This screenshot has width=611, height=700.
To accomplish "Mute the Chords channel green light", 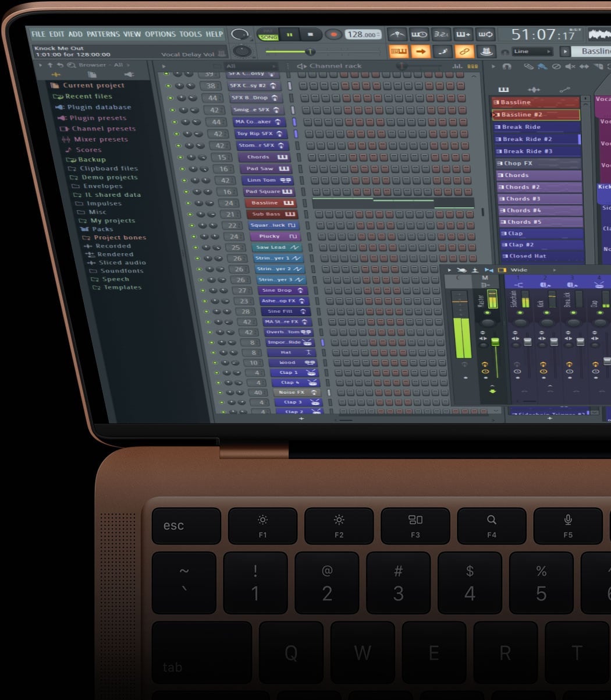I will pyautogui.click(x=180, y=157).
